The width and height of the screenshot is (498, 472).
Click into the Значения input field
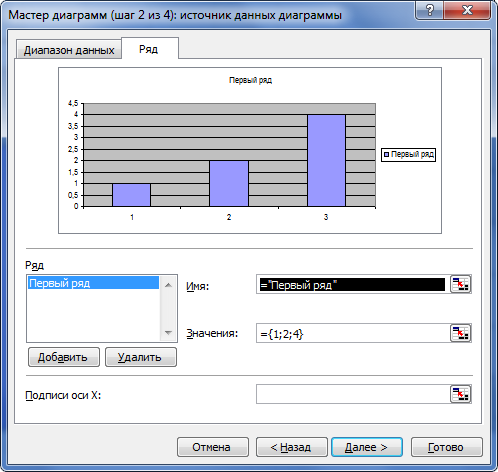coord(353,333)
